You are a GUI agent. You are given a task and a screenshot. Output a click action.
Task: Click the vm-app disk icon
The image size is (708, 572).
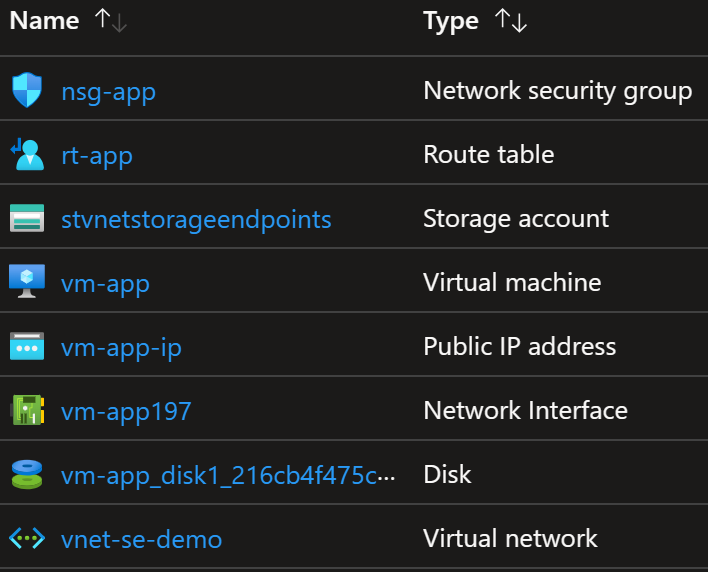(27, 474)
